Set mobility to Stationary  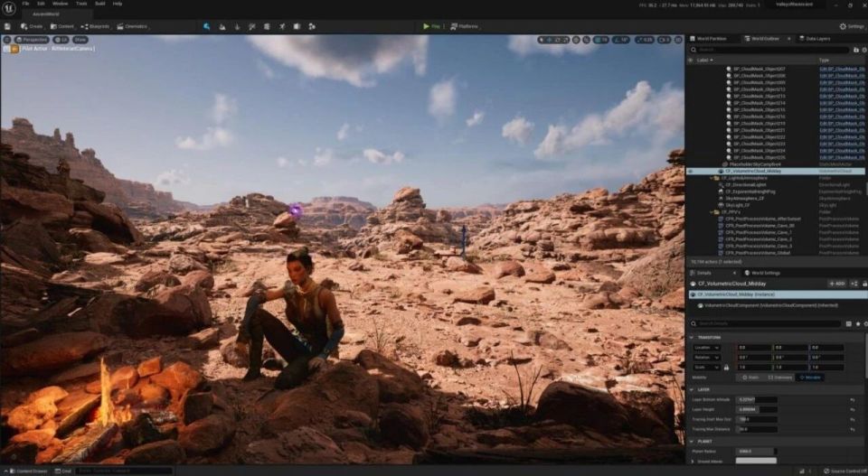(x=780, y=378)
